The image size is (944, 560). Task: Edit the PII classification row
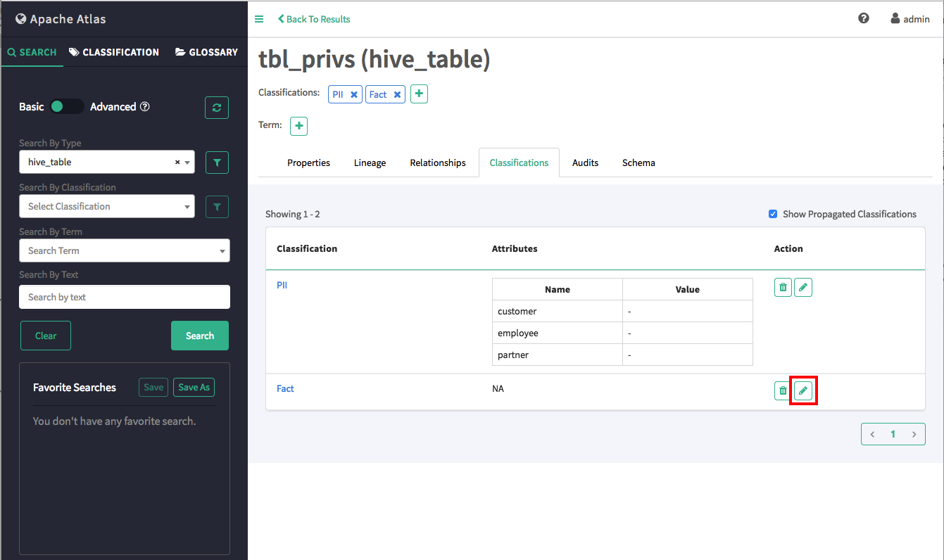pyautogui.click(x=803, y=287)
